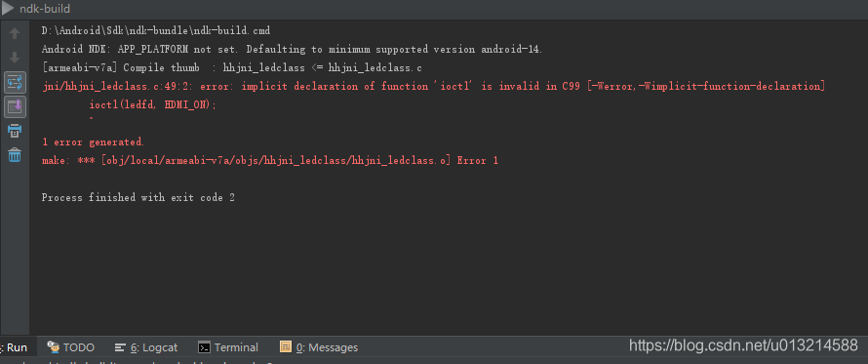
Task: Go down the stack trace arrow
Action: 15,57
